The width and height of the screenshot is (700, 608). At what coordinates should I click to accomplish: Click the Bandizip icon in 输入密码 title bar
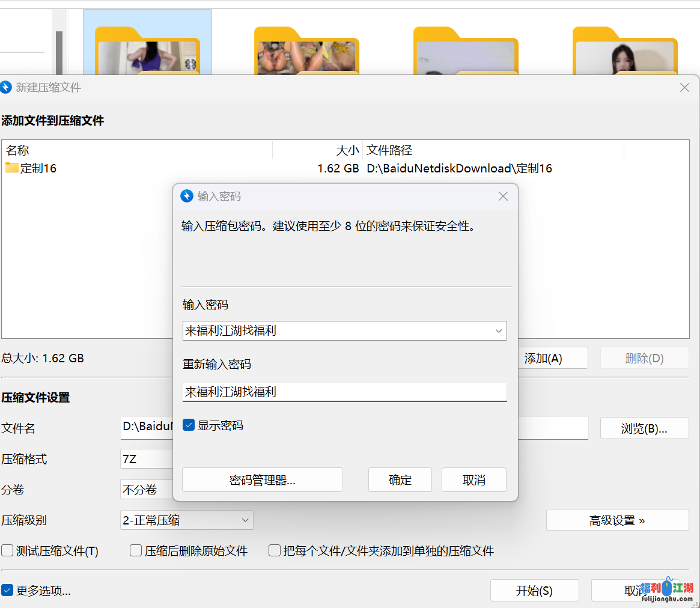187,196
